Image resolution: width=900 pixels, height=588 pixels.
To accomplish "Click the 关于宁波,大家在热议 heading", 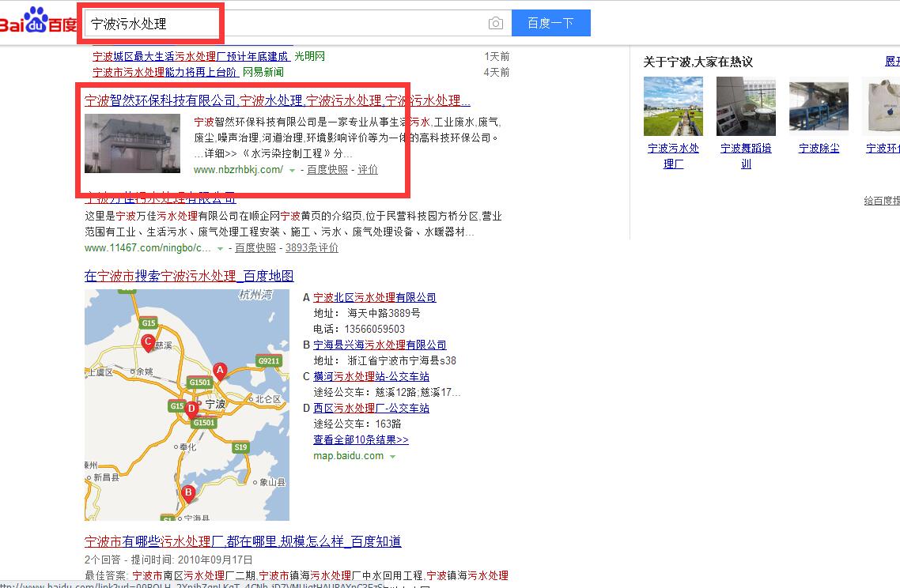I will coord(698,62).
